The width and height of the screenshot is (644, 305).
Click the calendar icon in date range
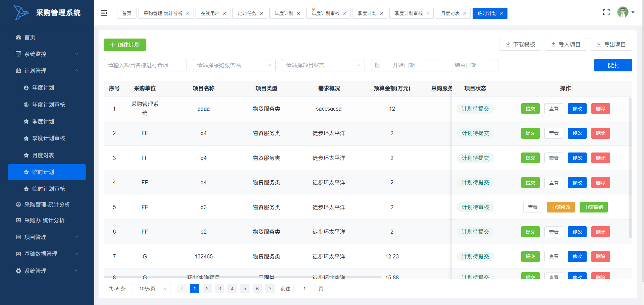click(x=378, y=65)
